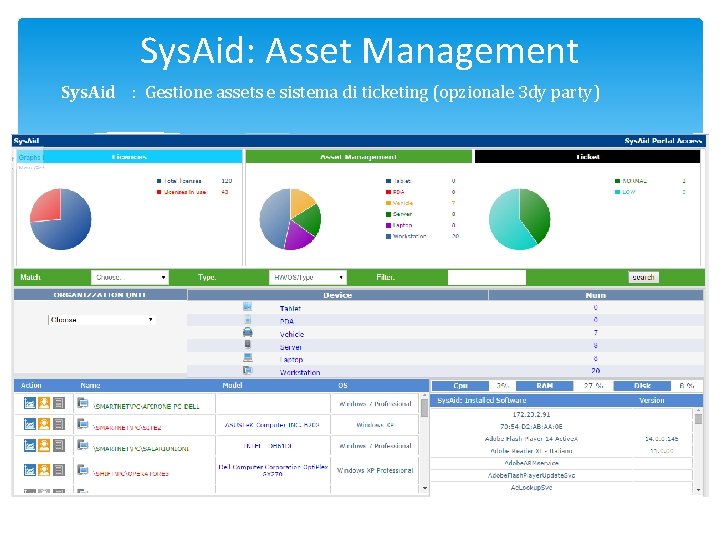Open the Tablet device link
Image resolution: width=720 pixels, height=540 pixels.
coord(290,309)
